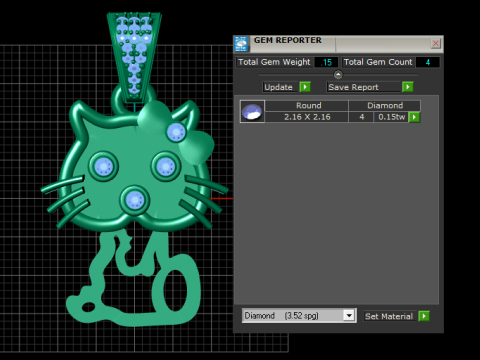Select the cat's left eye gem
The width and height of the screenshot is (480, 360).
tap(103, 166)
